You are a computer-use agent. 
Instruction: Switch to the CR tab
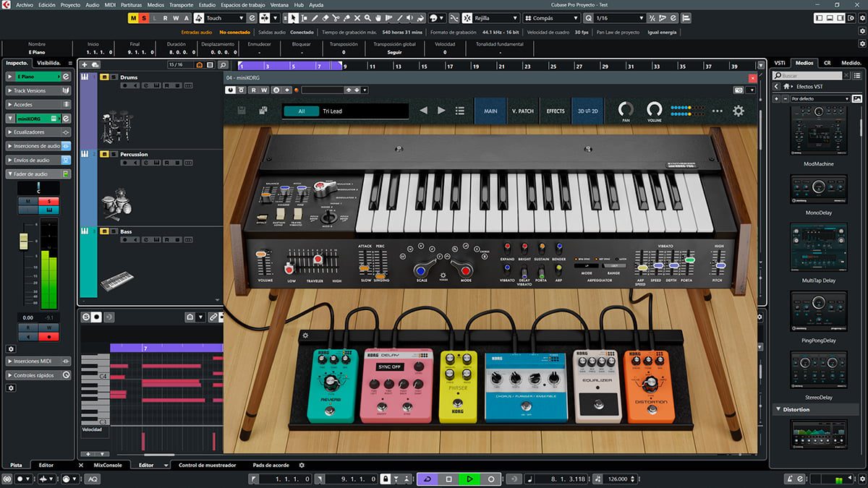coord(827,63)
